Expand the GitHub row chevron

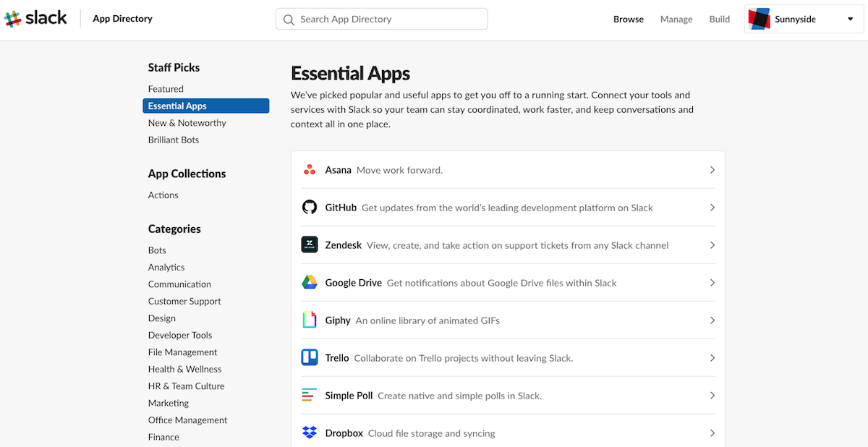click(712, 208)
